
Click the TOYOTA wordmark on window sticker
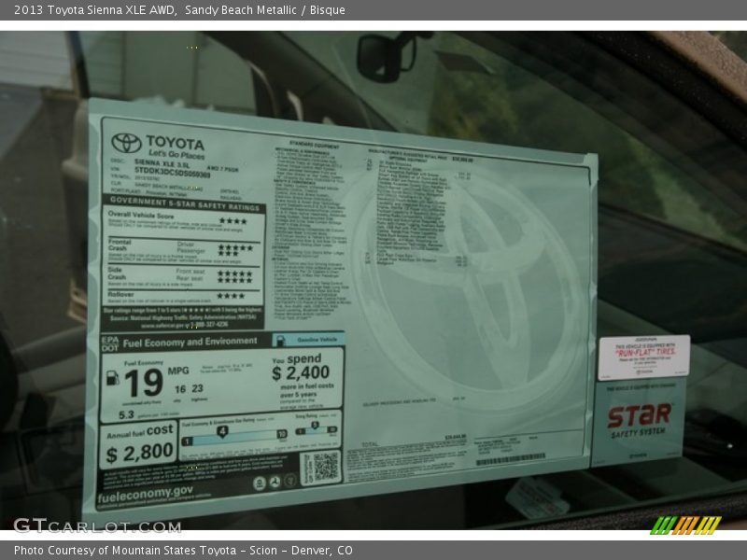(175, 143)
